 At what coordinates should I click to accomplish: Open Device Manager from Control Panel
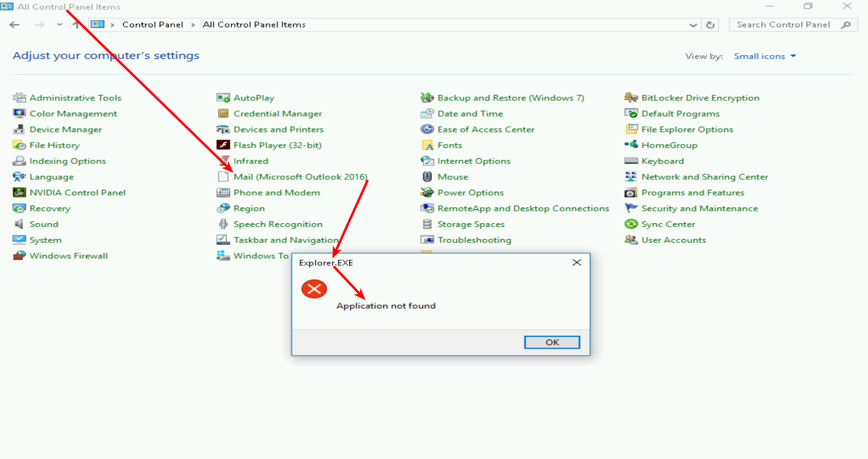[65, 129]
